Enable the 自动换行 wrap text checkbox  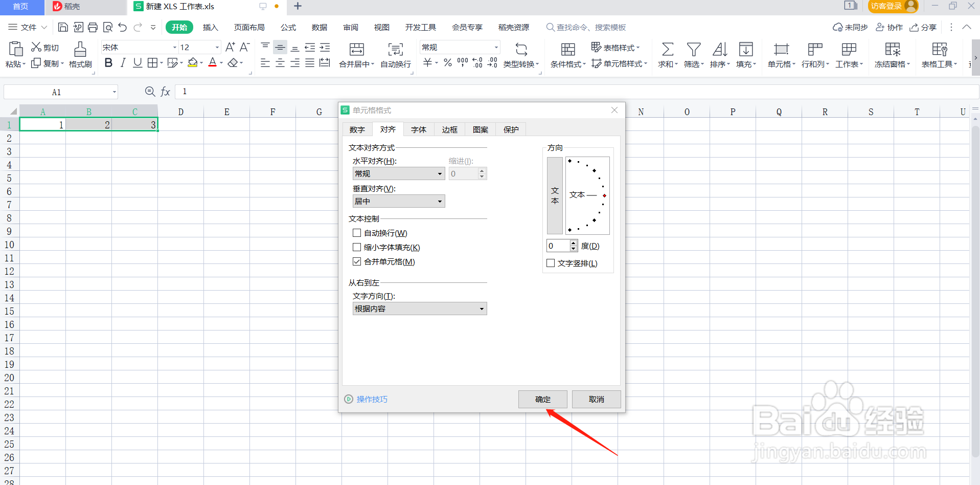point(357,233)
